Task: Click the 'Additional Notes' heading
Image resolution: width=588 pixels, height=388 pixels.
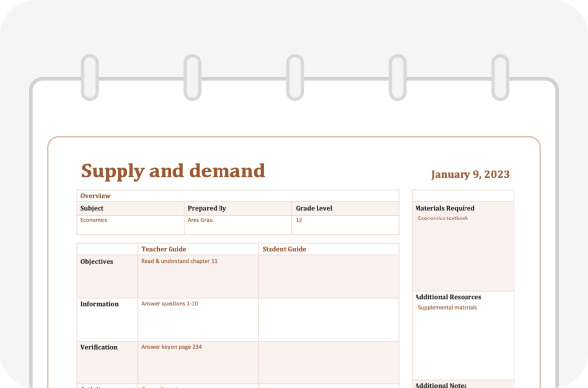Action: click(x=441, y=385)
